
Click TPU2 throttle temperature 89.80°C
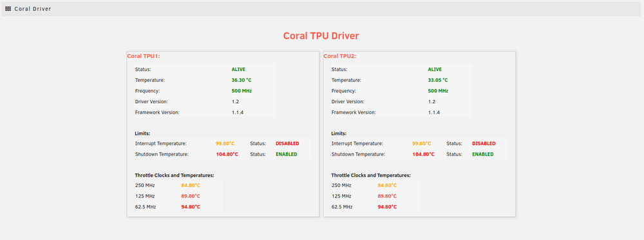387,196
